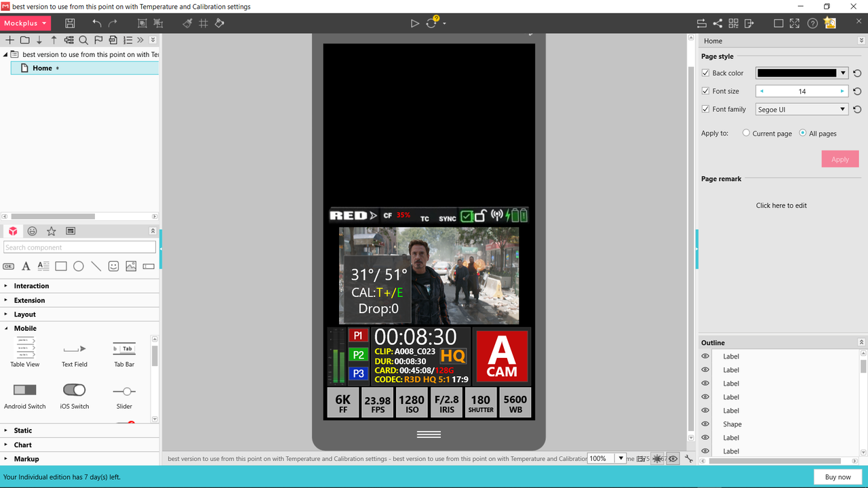
Task: Move the page down with the down arrow
Action: 39,40
